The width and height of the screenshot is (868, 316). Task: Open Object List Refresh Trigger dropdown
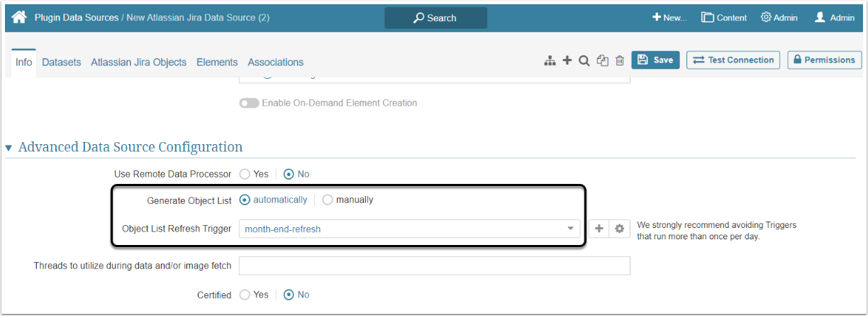[x=409, y=229]
